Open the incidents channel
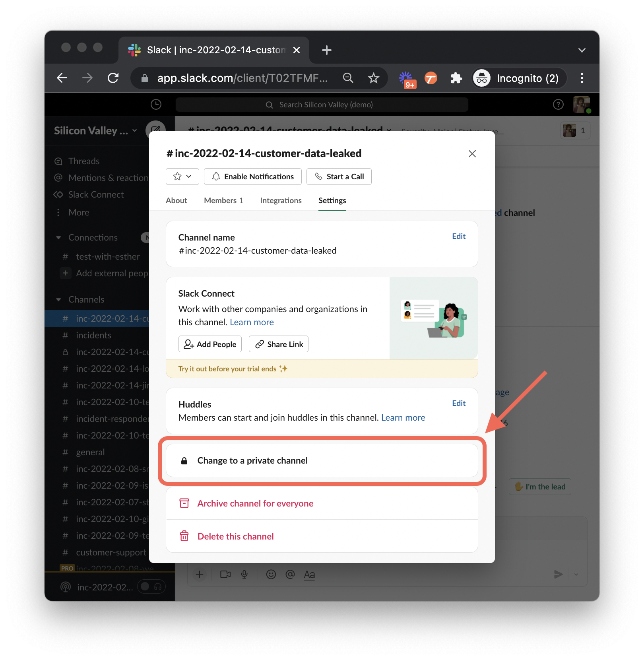Viewport: 644px width, 660px height. point(93,335)
